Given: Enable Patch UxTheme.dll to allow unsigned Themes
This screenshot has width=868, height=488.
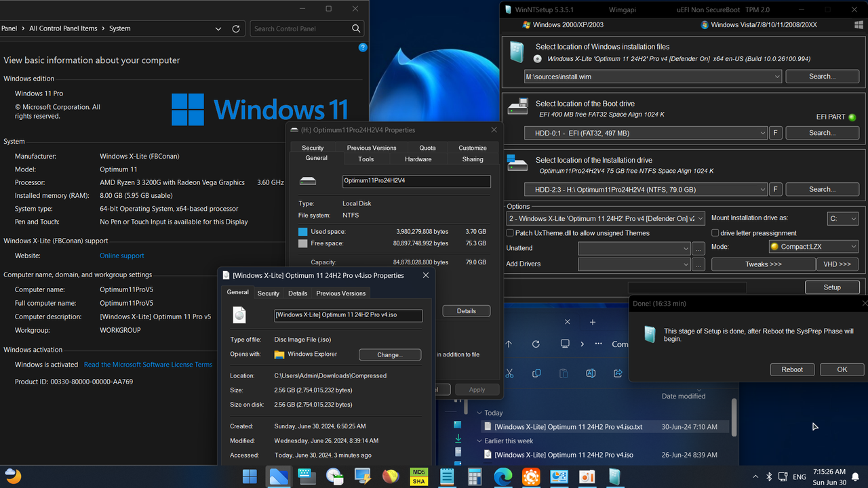Looking at the screenshot, I should pos(509,233).
